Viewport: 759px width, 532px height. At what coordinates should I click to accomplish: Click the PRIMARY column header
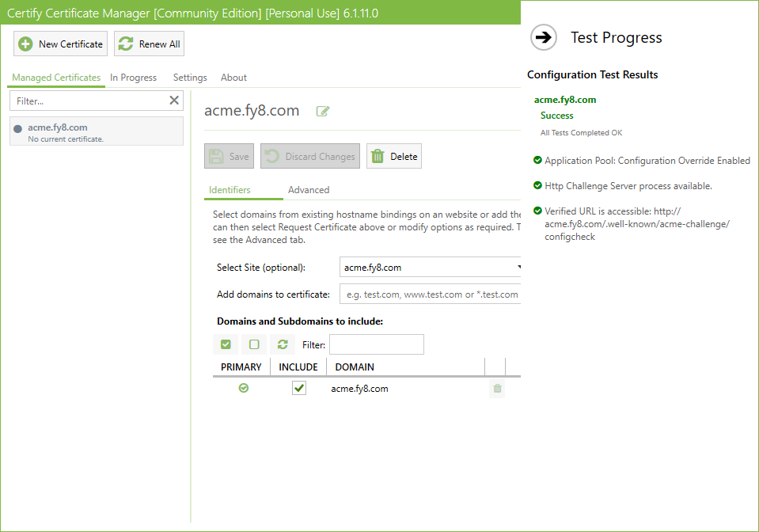coord(241,367)
